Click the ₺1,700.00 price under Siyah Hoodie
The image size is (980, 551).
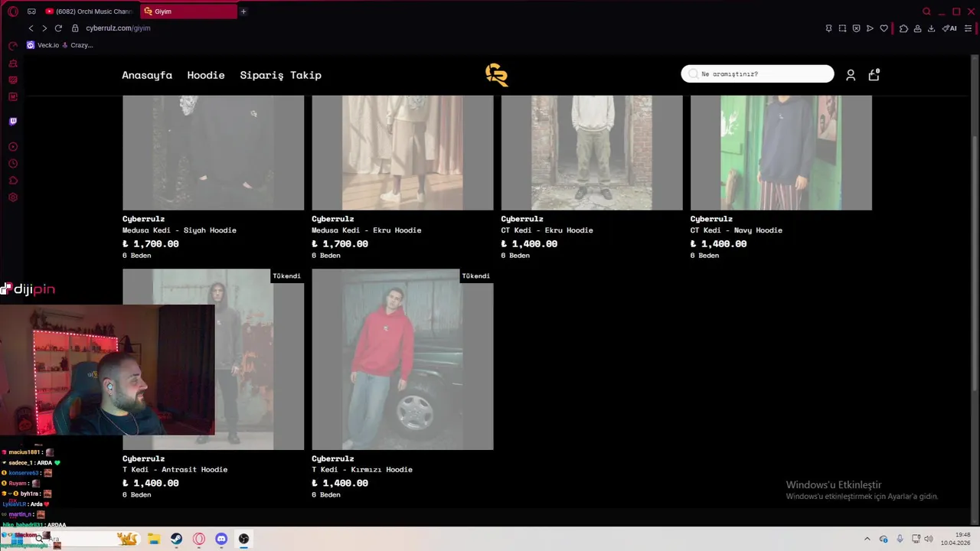click(151, 244)
